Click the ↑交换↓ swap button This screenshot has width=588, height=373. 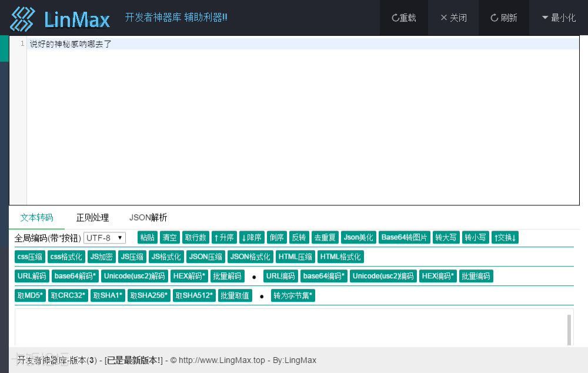point(505,238)
